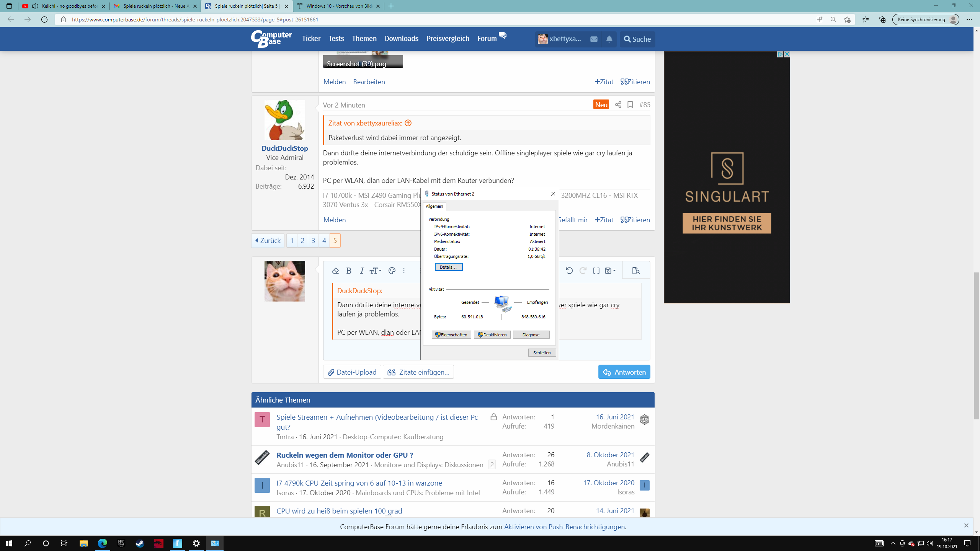Viewport: 980px width, 551px height.
Task: Expand more editor options (three dots)
Action: click(404, 271)
